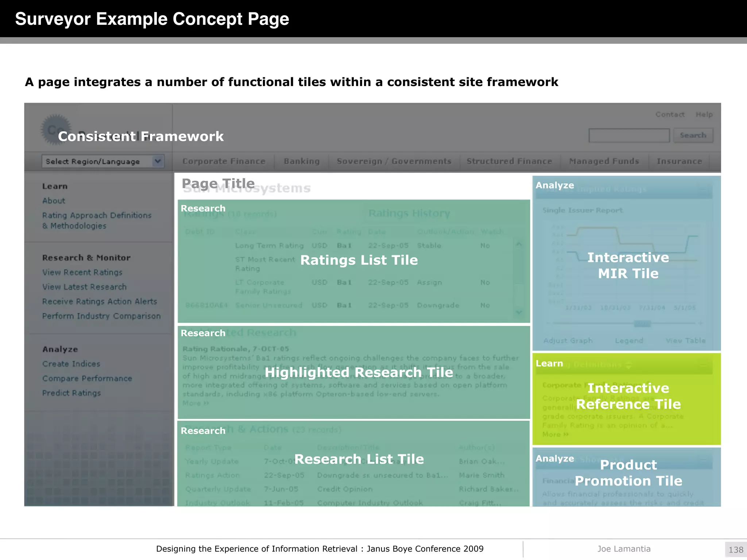Click the Outlook/Action column header
This screenshot has height=560, width=747.
point(446,232)
